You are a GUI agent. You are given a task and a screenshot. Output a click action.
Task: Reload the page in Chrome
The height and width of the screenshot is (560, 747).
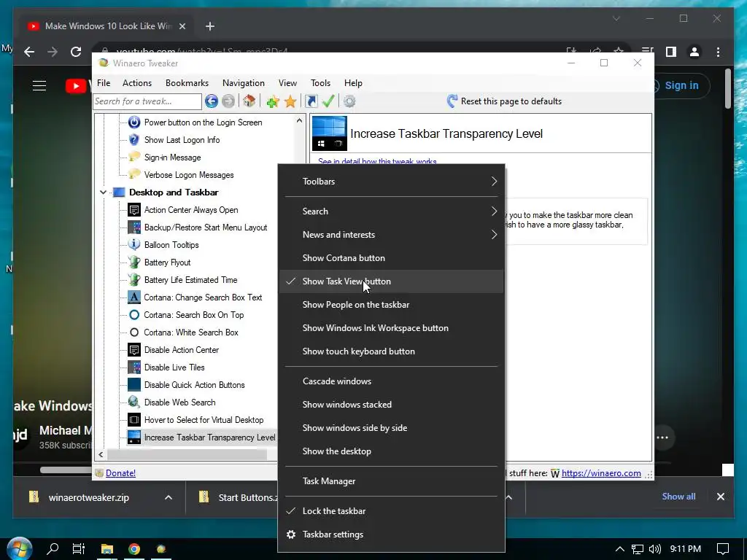point(76,52)
